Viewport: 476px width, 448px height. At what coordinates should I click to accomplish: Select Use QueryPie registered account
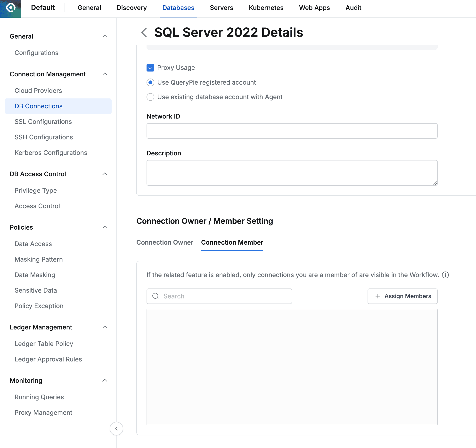(x=150, y=82)
